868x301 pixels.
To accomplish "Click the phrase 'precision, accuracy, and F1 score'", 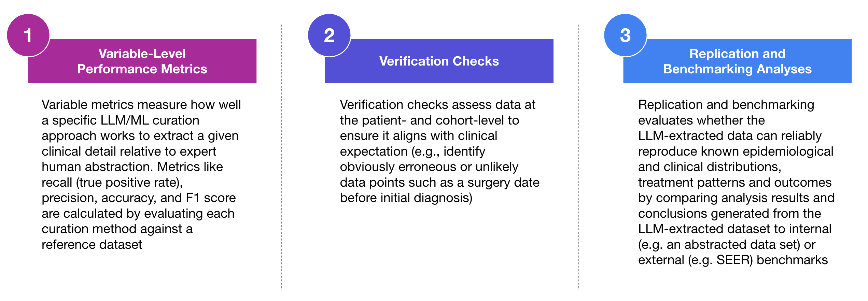I will coord(139,198).
